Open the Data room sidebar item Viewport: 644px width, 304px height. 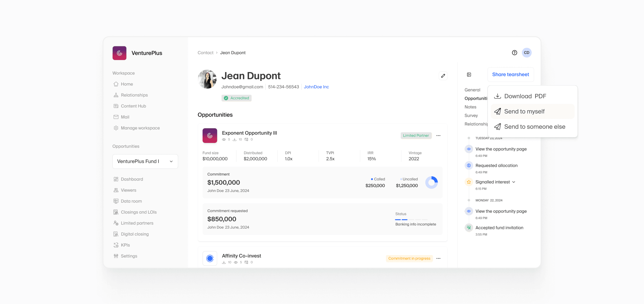[x=131, y=201]
